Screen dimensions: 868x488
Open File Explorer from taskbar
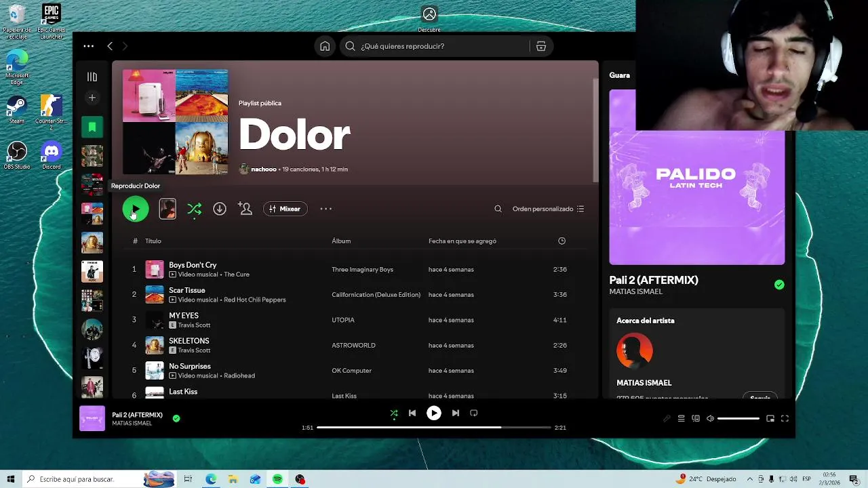pos(233,479)
